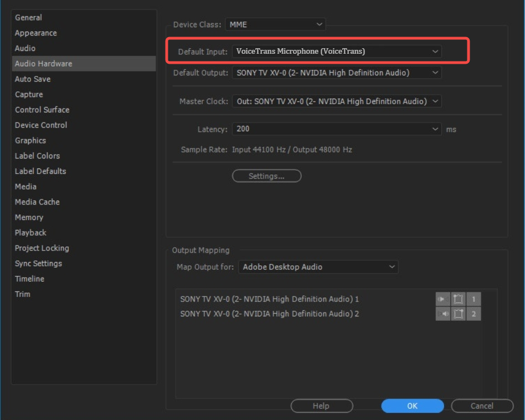Click the left channel mapping square icon

458,299
